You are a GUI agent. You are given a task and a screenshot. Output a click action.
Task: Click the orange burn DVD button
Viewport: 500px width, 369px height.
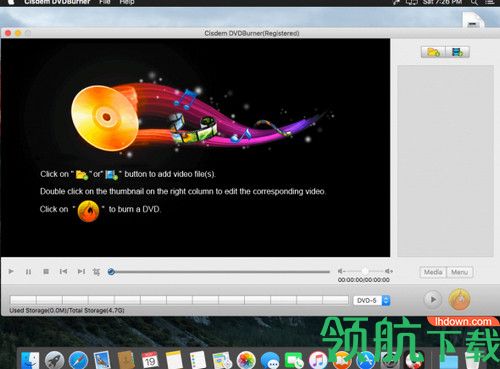coord(459,299)
